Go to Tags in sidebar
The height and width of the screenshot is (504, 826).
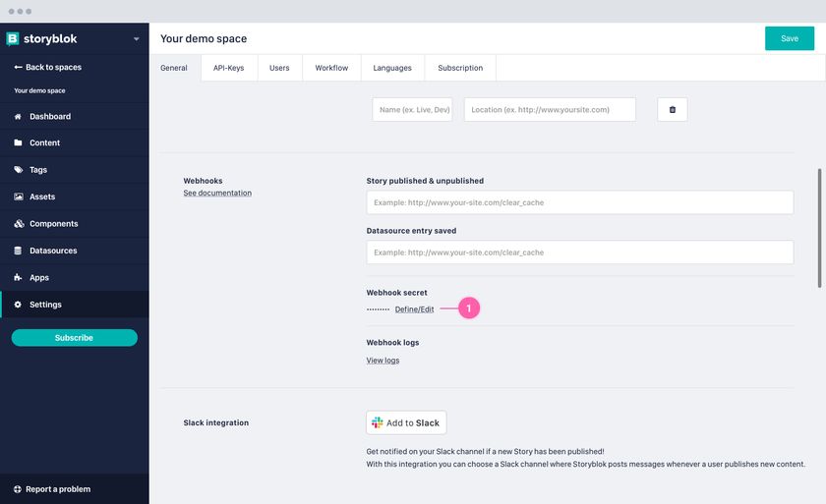(75, 169)
